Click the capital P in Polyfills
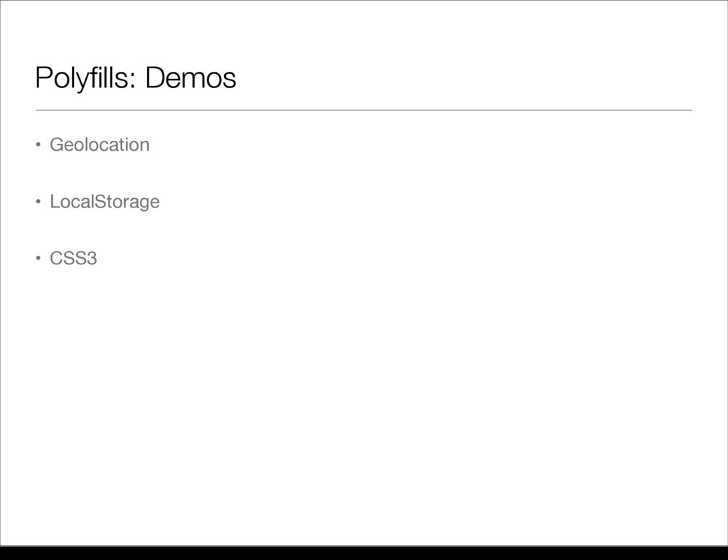This screenshot has width=728, height=560. pos(43,78)
